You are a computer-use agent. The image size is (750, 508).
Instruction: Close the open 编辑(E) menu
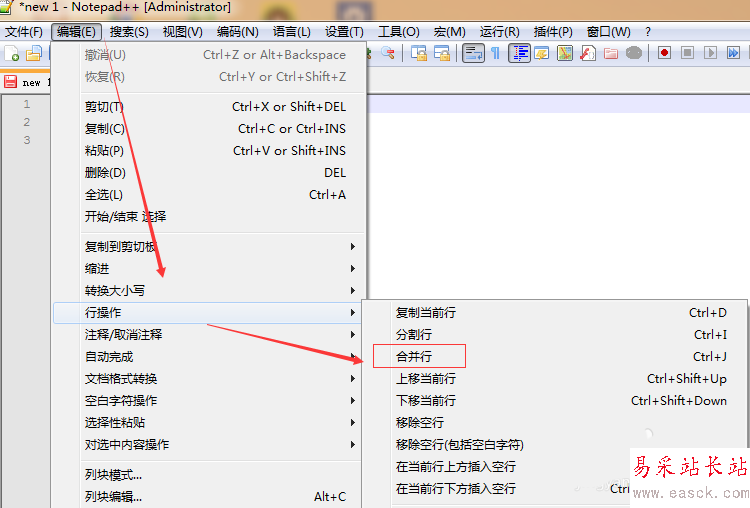(x=76, y=32)
